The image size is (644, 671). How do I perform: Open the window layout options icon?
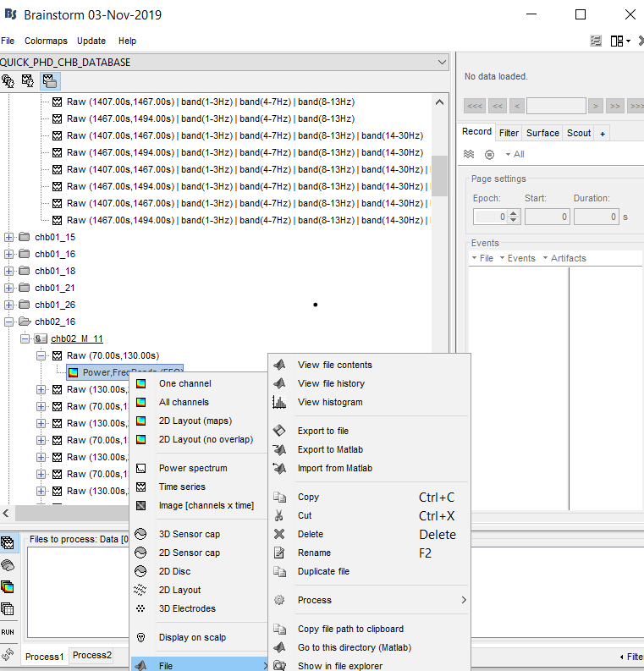619,41
